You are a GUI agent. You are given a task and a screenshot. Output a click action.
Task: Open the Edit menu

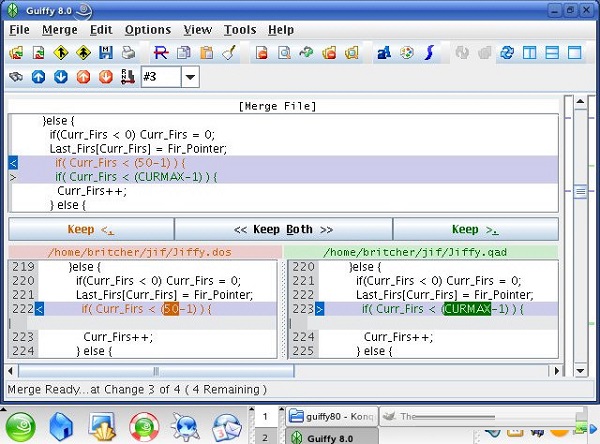101,30
